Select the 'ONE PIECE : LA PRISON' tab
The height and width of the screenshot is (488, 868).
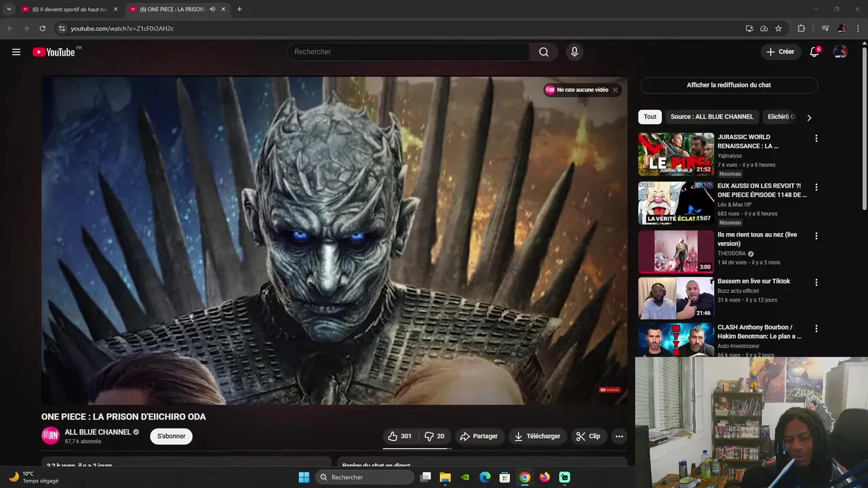[173, 9]
